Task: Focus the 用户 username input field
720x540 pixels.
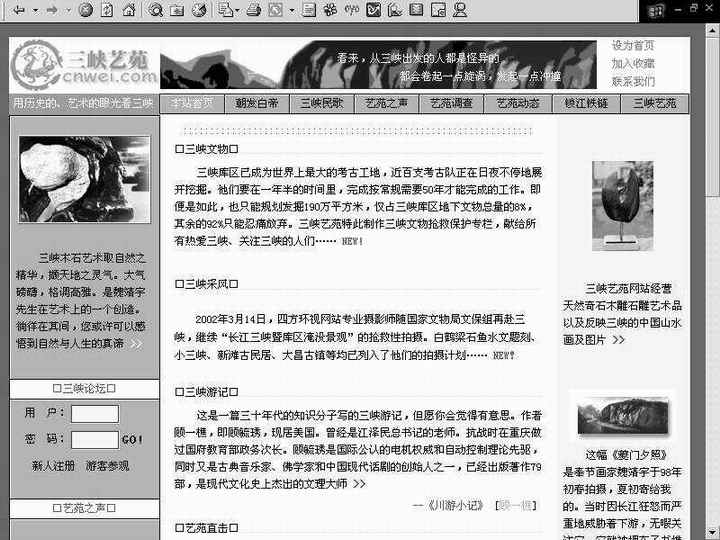Action: [x=95, y=414]
